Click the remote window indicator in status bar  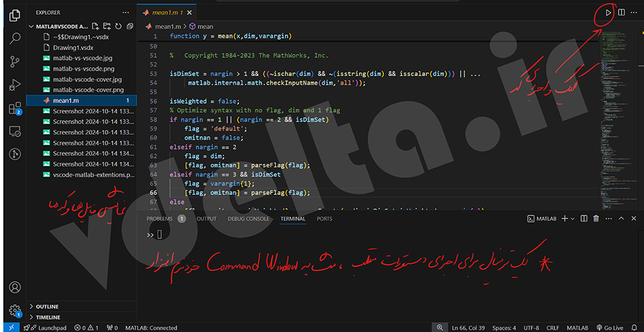pyautogui.click(x=11, y=327)
